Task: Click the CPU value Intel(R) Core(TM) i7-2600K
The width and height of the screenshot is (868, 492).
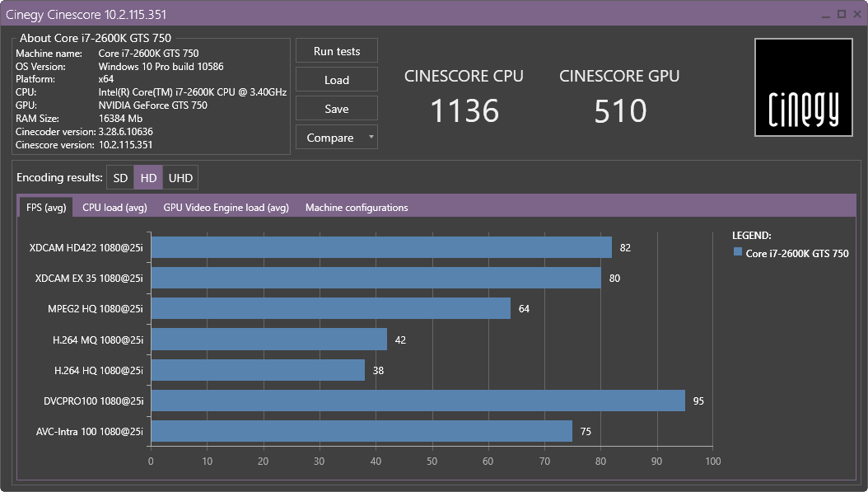Action: point(192,92)
